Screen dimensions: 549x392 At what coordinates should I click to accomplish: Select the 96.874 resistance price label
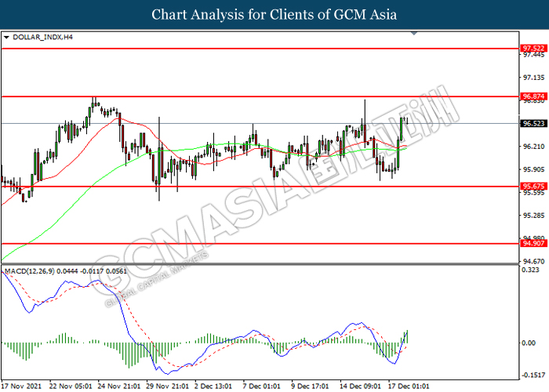[x=533, y=96]
